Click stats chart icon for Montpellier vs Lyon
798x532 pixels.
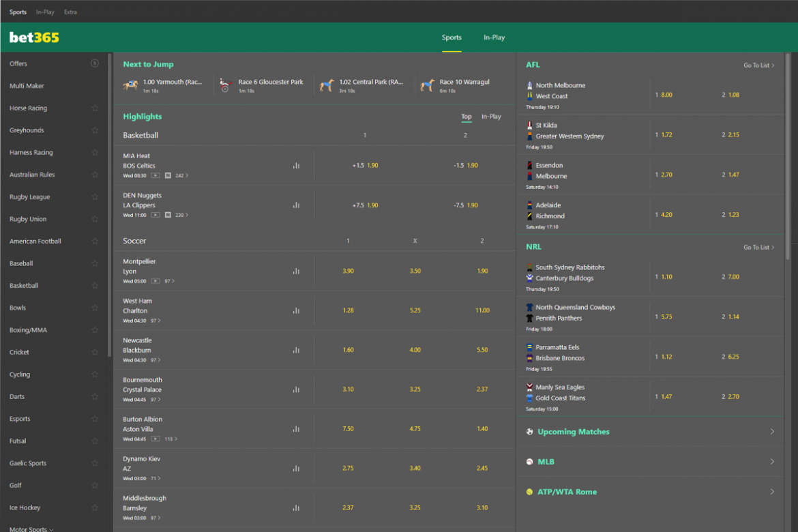click(x=296, y=271)
